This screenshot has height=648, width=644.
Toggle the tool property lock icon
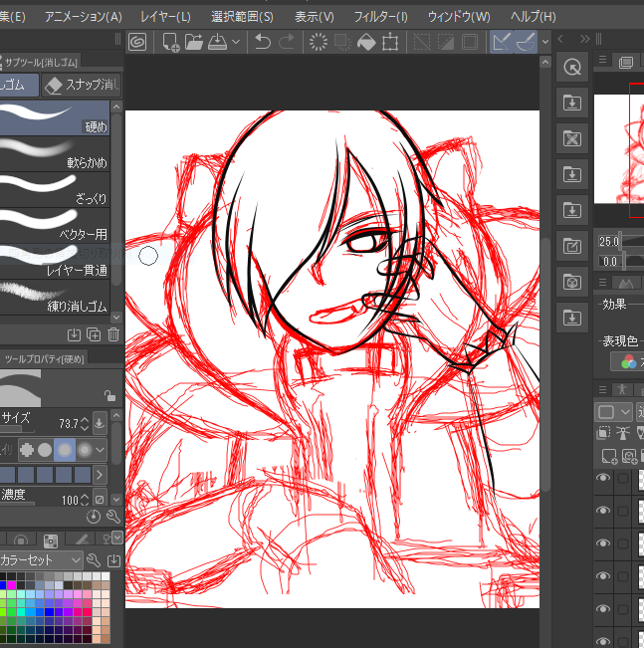[x=109, y=396]
